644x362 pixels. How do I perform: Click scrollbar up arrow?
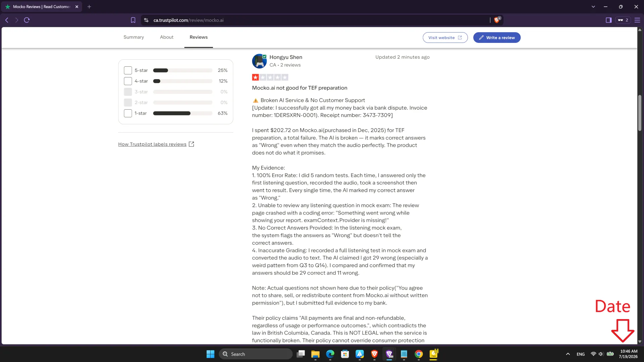pyautogui.click(x=640, y=30)
